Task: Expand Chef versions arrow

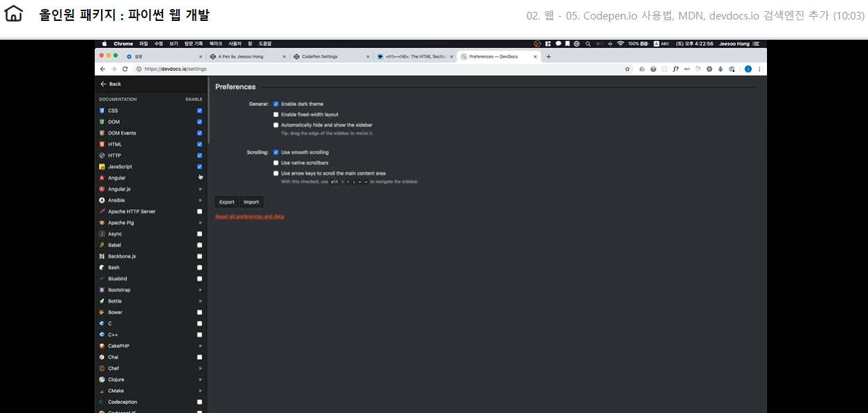Action: (201, 368)
